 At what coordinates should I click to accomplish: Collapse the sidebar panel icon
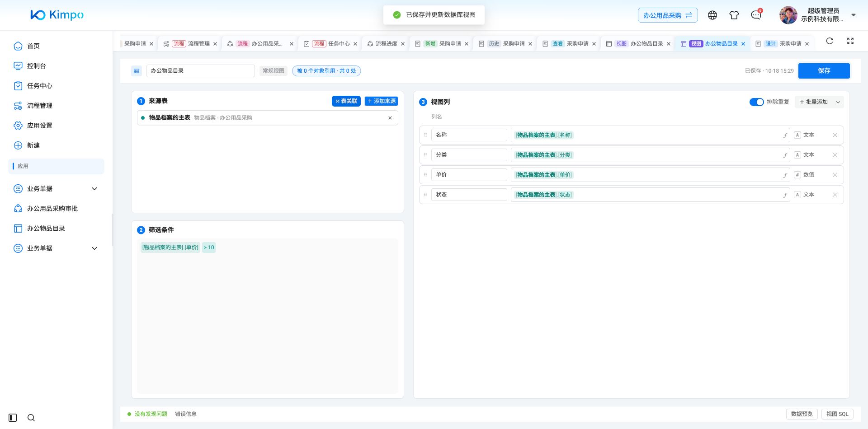13,418
